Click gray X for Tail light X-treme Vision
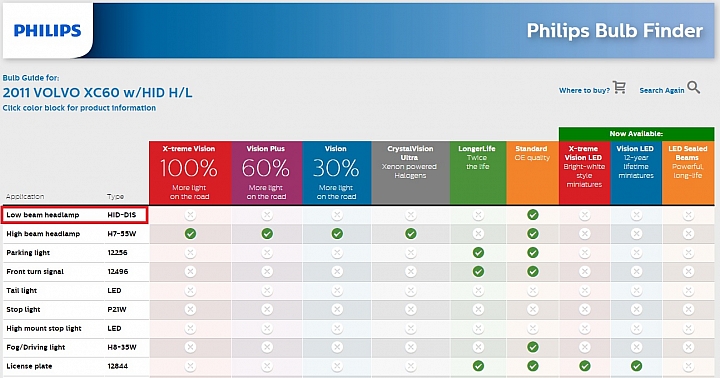 tap(190, 290)
